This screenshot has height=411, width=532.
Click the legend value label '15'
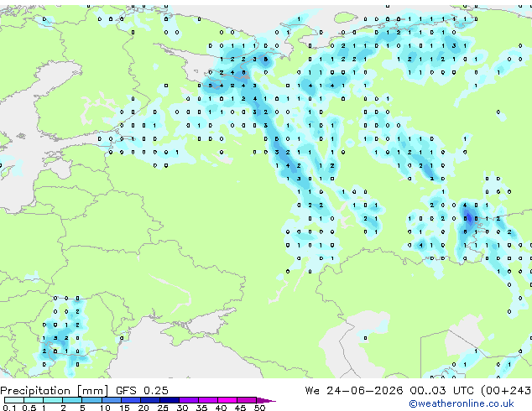click(x=124, y=408)
